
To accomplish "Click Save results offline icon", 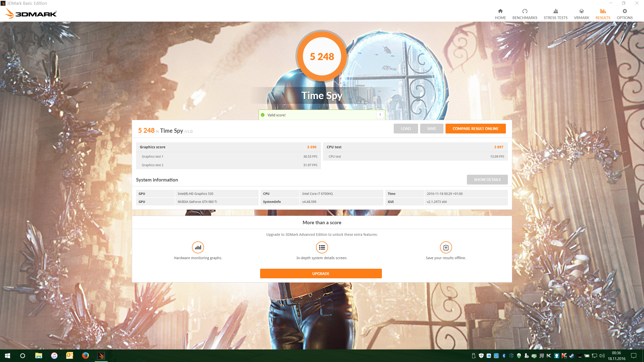I will pyautogui.click(x=446, y=247).
